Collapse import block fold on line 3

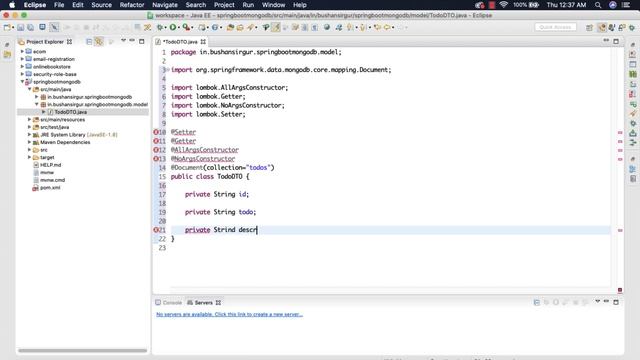click(x=168, y=70)
